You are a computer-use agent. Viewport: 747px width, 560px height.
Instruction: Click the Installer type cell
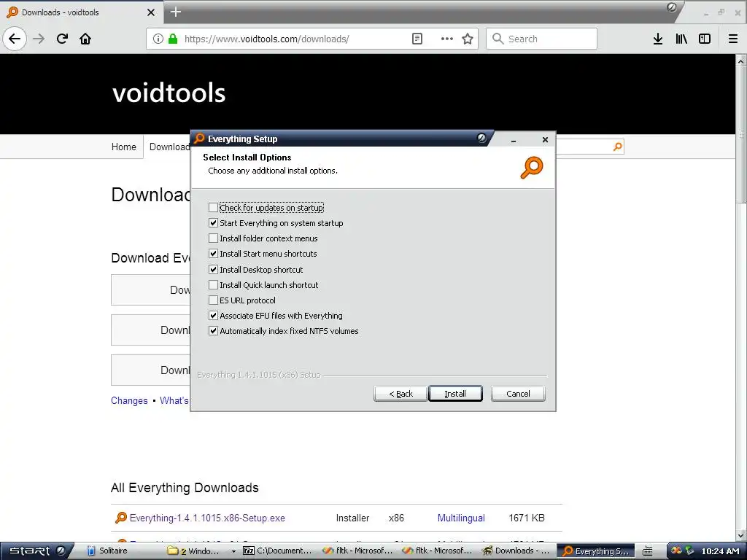352,518
